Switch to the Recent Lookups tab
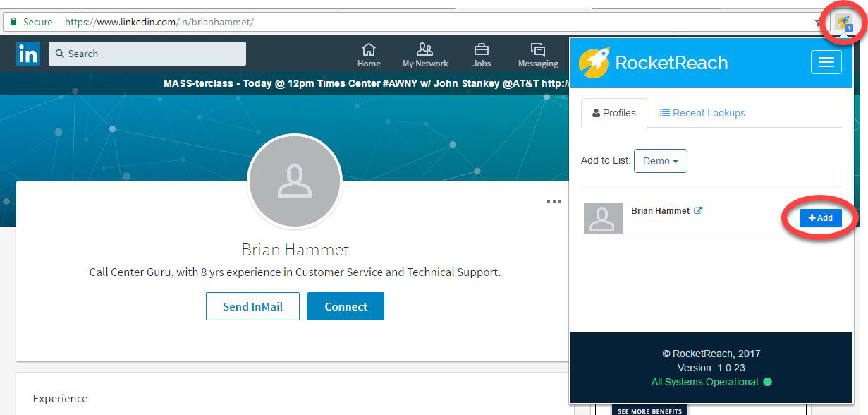The image size is (868, 415). [x=702, y=113]
